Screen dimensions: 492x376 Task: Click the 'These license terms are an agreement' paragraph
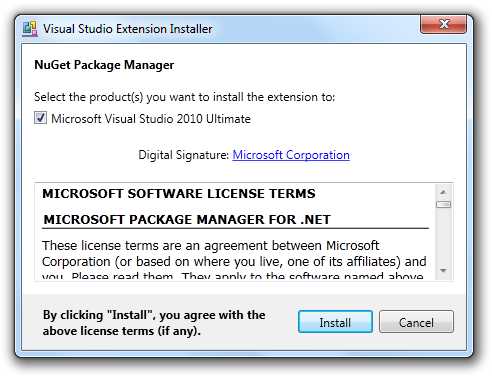pyautogui.click(x=234, y=261)
